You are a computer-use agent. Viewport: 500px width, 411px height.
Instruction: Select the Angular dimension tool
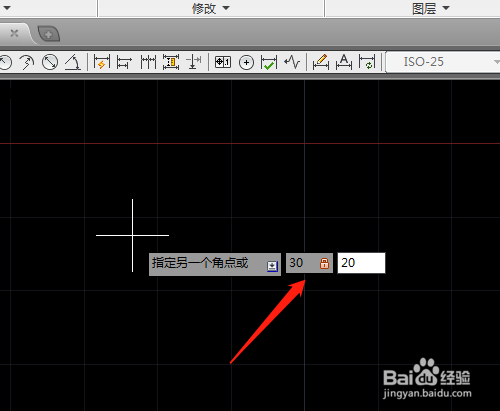(x=73, y=62)
